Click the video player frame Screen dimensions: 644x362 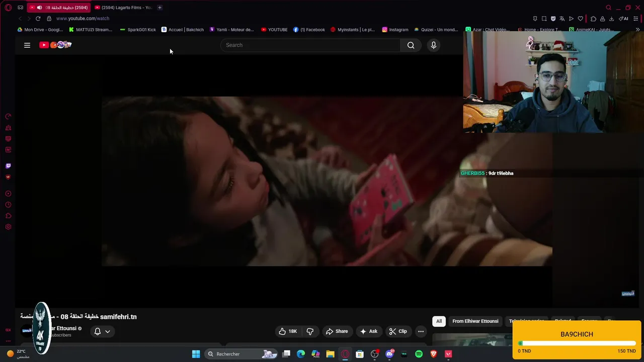(327, 181)
